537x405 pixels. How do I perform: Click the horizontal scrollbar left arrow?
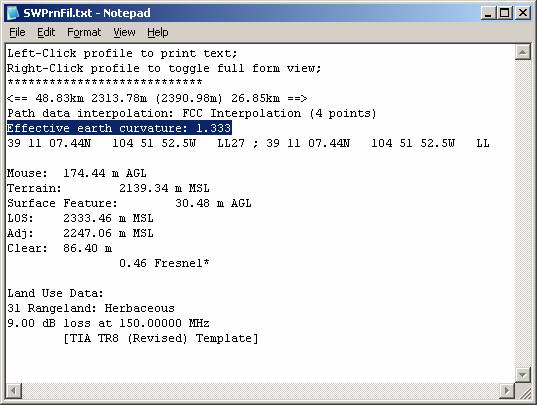[x=14, y=391]
